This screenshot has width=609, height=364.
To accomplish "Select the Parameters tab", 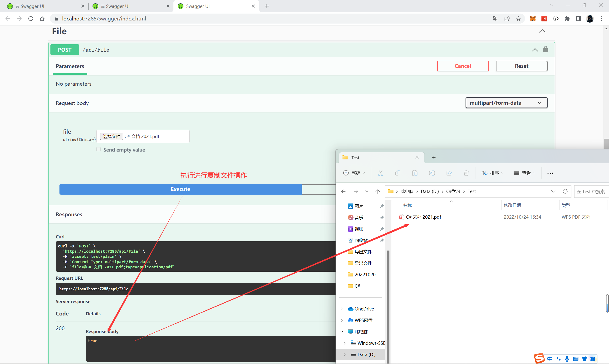I will coord(70,66).
